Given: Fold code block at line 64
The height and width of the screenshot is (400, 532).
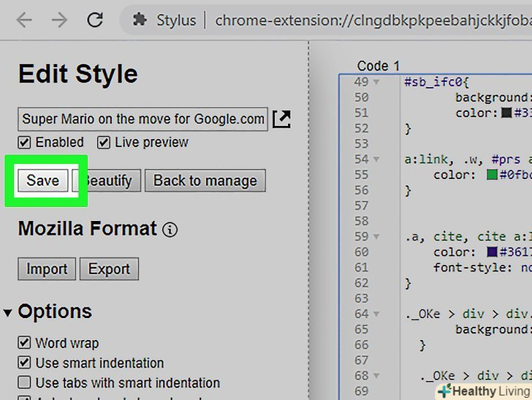Looking at the screenshot, I should coord(377,314).
